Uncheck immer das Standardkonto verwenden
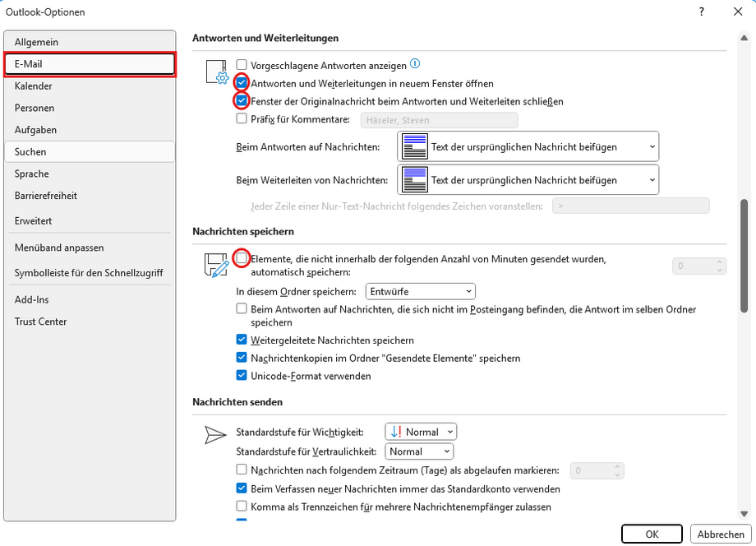The image size is (756, 546). pos(242,488)
